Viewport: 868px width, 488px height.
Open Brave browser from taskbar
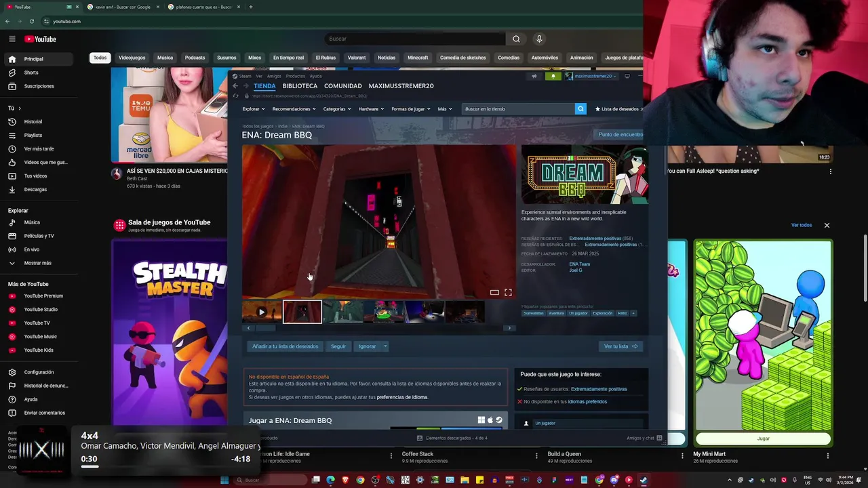coord(345,480)
